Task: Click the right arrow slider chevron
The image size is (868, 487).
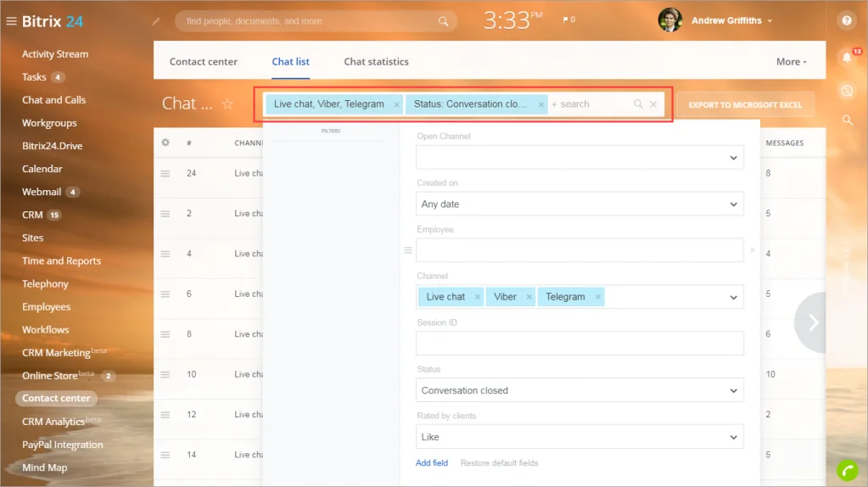Action: (812, 322)
